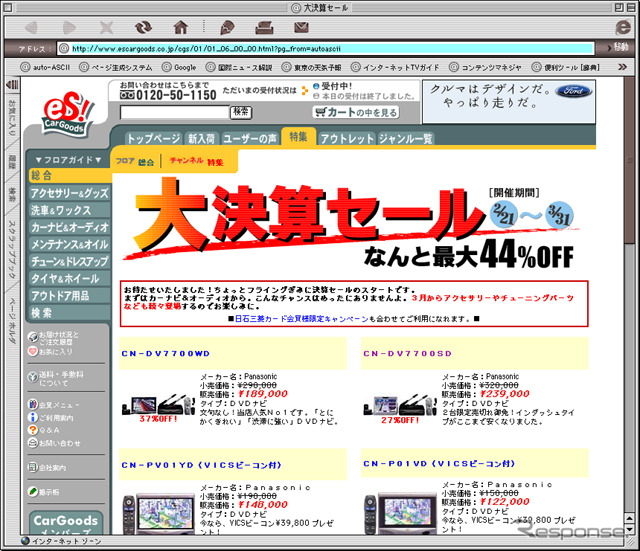The image size is (640, 551).
Task: Select タイヤ&ホイール in the floor guide
Action: coord(70,279)
